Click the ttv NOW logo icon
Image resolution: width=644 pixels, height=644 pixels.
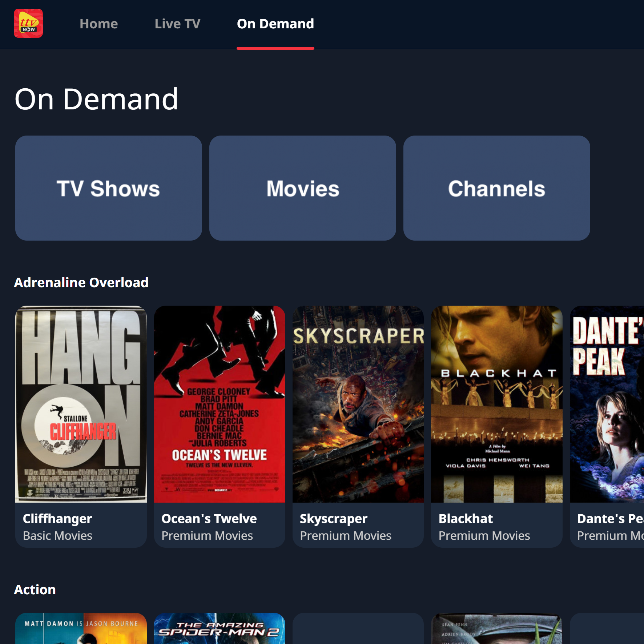28,23
